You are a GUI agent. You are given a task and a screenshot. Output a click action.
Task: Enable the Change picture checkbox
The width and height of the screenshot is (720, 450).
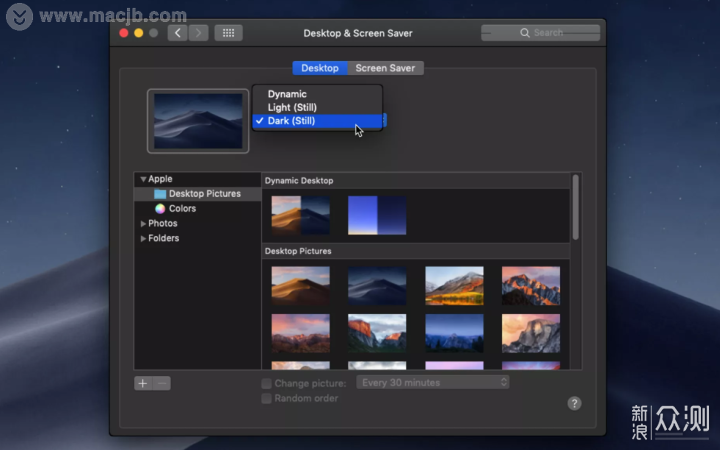click(266, 383)
